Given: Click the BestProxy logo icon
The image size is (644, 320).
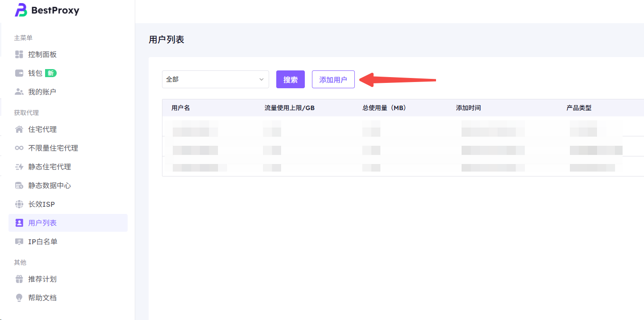Looking at the screenshot, I should [21, 10].
